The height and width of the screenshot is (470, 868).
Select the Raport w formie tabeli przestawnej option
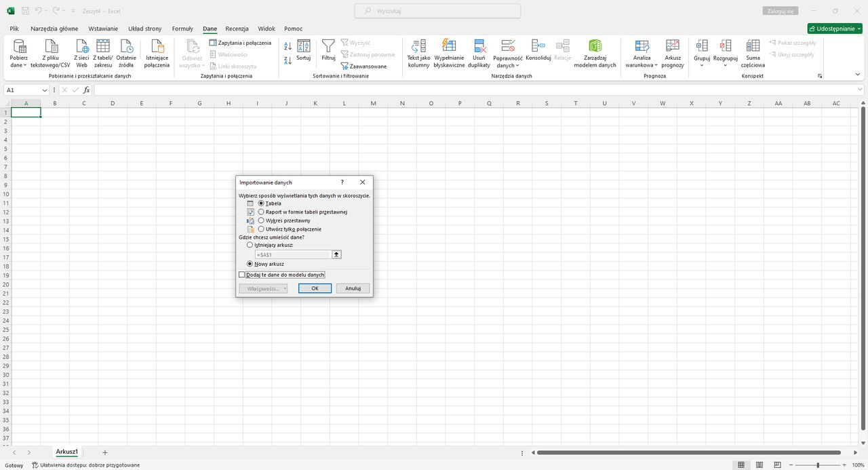pos(262,212)
